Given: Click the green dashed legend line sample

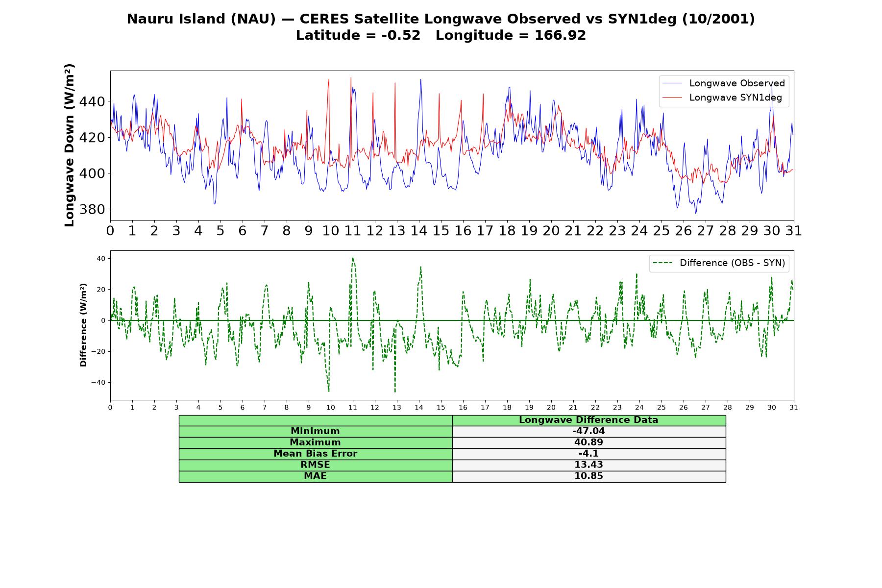Looking at the screenshot, I should pyautogui.click(x=663, y=263).
